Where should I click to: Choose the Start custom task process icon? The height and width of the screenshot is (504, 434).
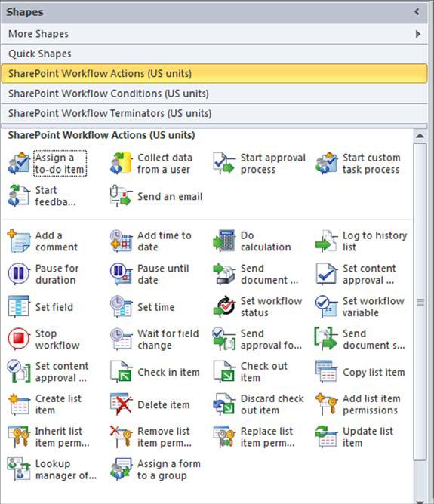326,163
